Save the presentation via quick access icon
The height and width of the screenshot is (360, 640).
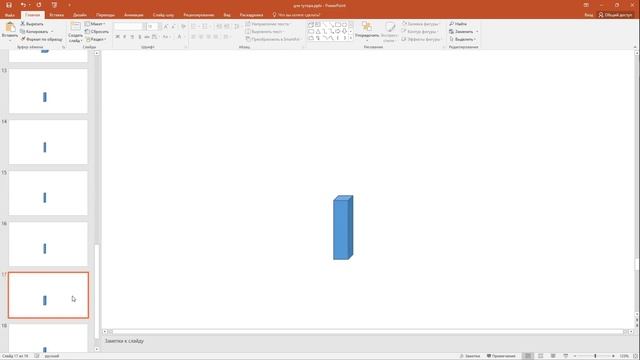pos(9,5)
